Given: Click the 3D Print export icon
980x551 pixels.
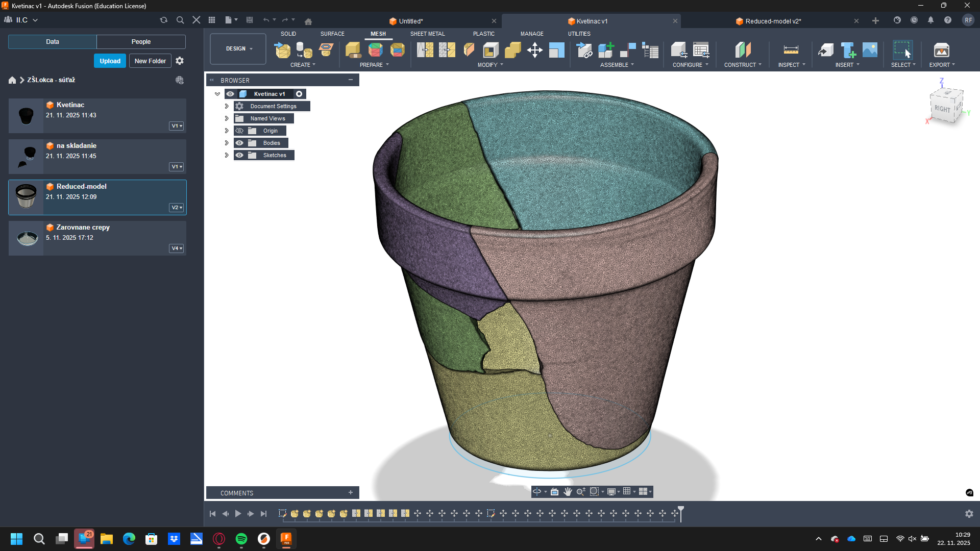Looking at the screenshot, I should coord(941,50).
